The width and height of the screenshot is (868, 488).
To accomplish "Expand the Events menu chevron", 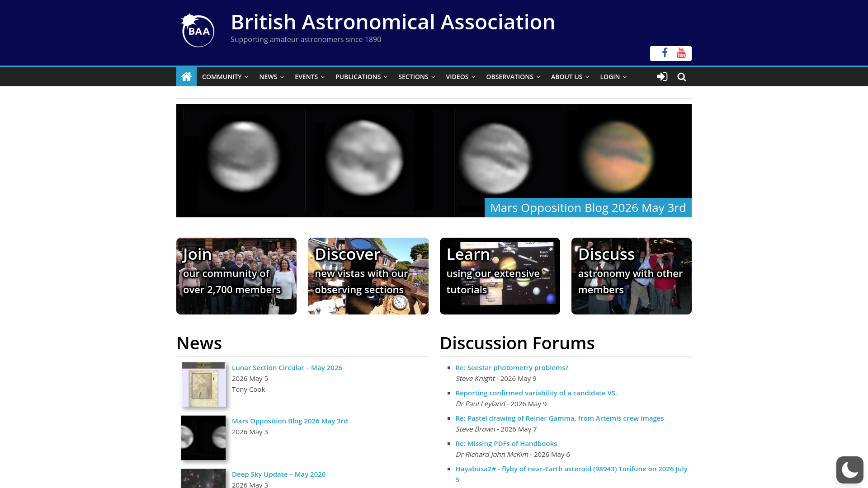I will [x=322, y=77].
